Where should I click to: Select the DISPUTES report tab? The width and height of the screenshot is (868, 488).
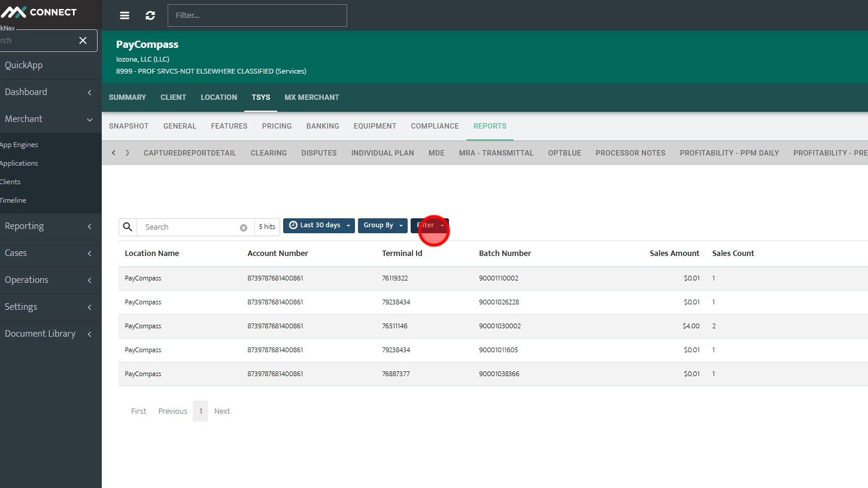[319, 153]
